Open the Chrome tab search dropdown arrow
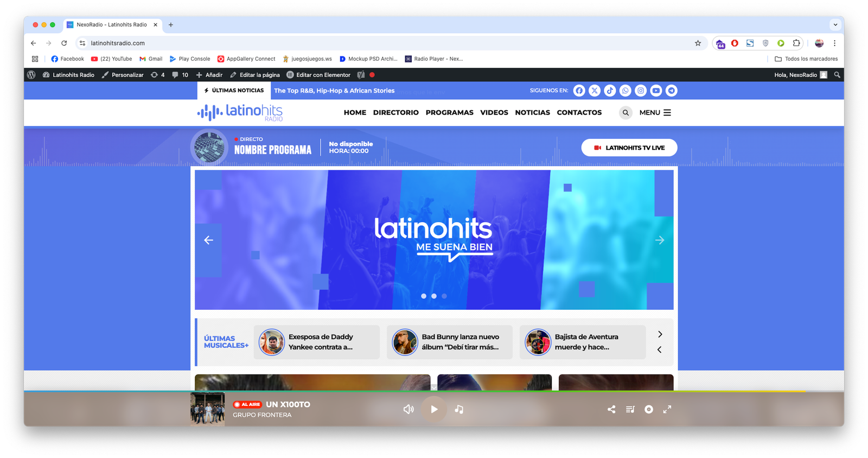This screenshot has height=458, width=868. (x=835, y=25)
